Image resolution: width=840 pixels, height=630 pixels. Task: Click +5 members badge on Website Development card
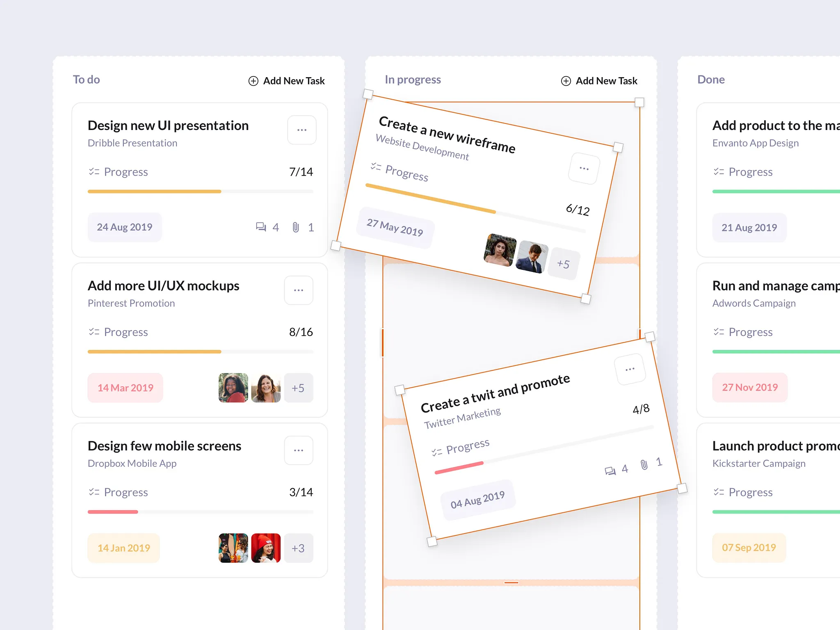click(x=564, y=264)
